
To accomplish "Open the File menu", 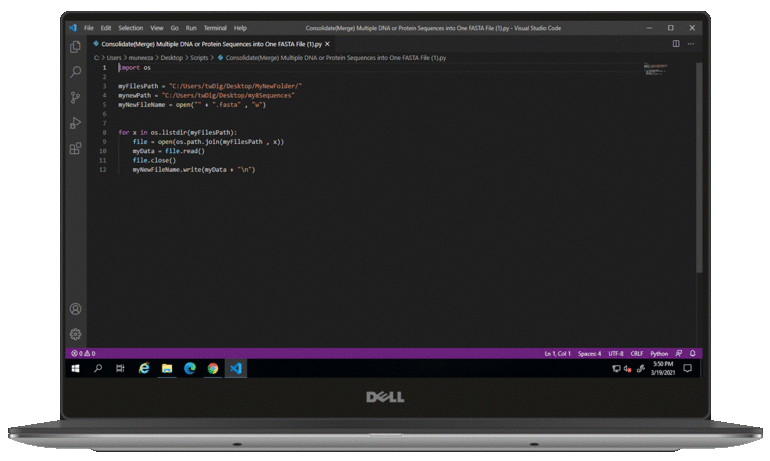I will (x=89, y=28).
